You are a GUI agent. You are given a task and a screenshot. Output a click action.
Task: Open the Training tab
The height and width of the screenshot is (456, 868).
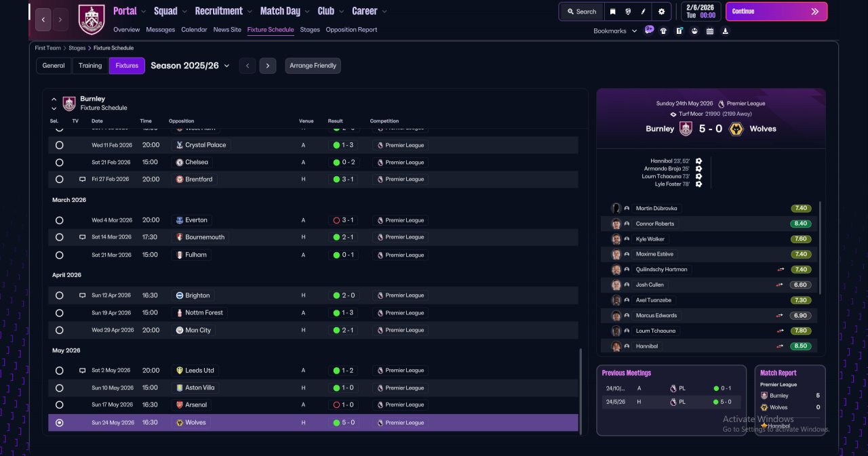pyautogui.click(x=90, y=66)
